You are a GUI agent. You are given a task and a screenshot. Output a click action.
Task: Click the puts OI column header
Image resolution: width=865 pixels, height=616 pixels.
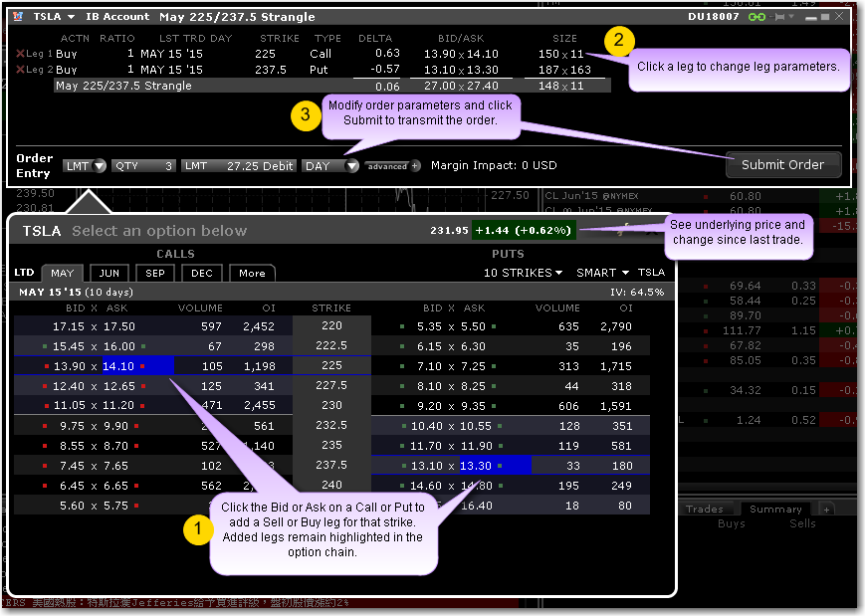(626, 308)
